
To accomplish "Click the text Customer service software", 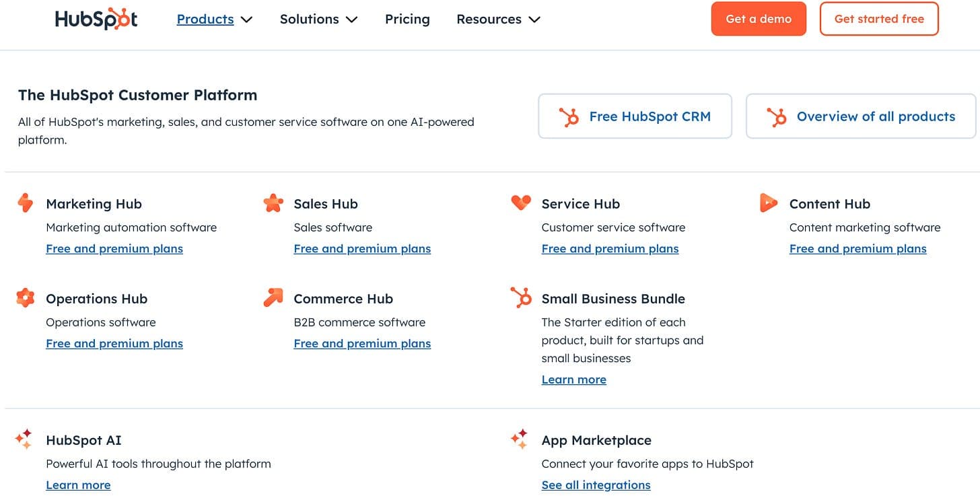I will tap(614, 227).
